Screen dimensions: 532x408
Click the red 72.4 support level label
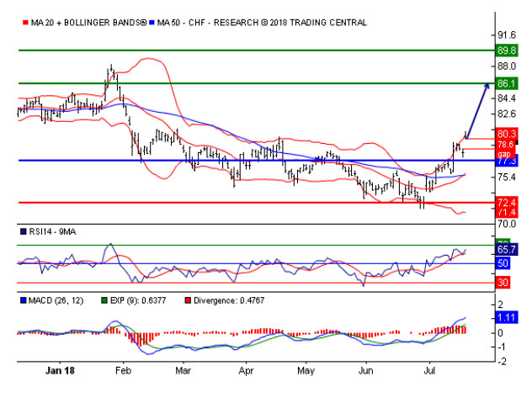coord(506,203)
